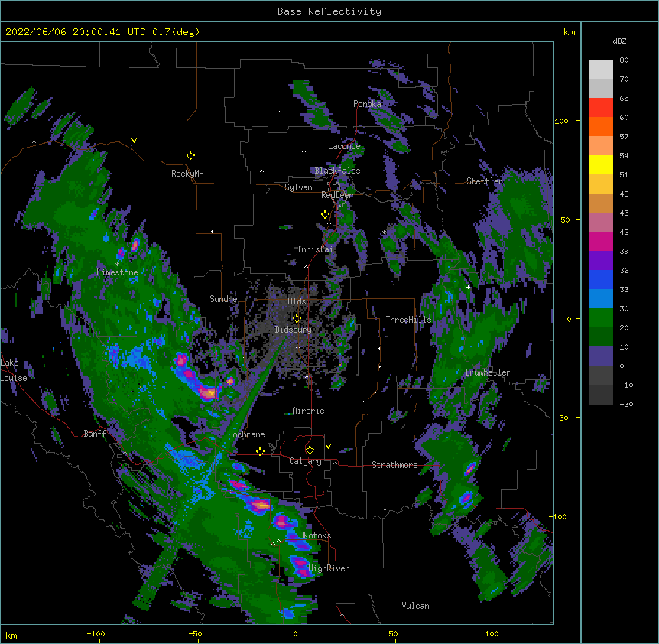Click the Vulcan city label
Viewport: 659px width, 644px height.
pyautogui.click(x=415, y=606)
